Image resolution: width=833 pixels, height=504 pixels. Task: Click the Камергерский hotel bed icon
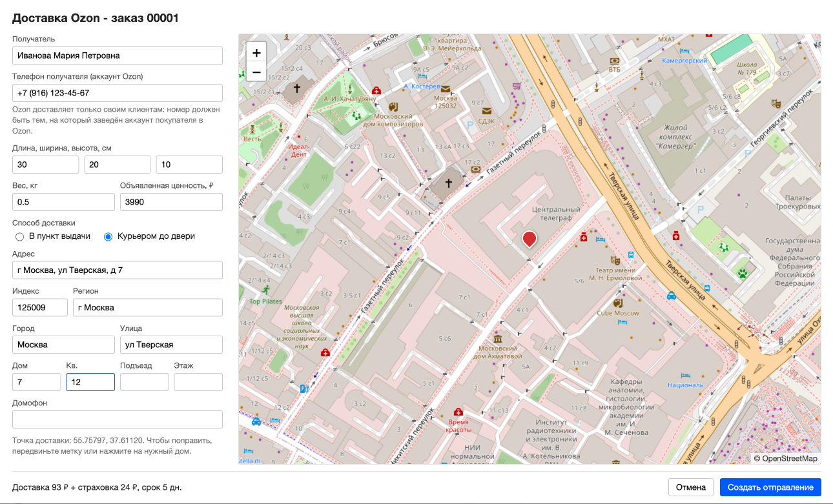[685, 50]
